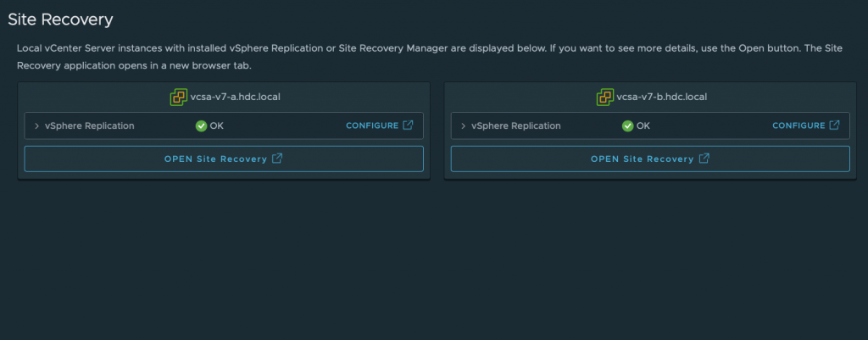Click the OK status text for vcsa-v7-b
This screenshot has width=868, height=340.
(x=643, y=125)
